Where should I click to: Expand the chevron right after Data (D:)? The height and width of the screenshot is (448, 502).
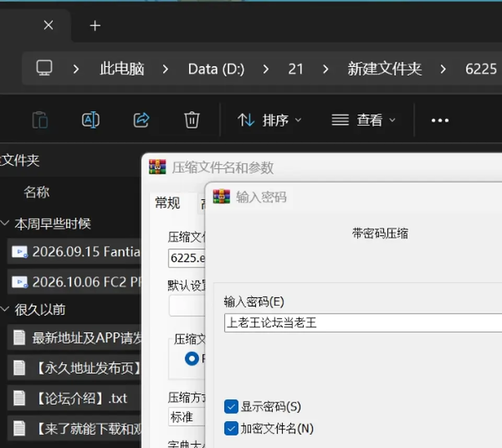click(266, 69)
